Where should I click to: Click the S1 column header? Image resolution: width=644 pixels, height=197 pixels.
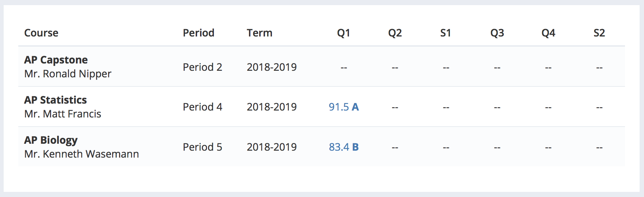point(446,33)
